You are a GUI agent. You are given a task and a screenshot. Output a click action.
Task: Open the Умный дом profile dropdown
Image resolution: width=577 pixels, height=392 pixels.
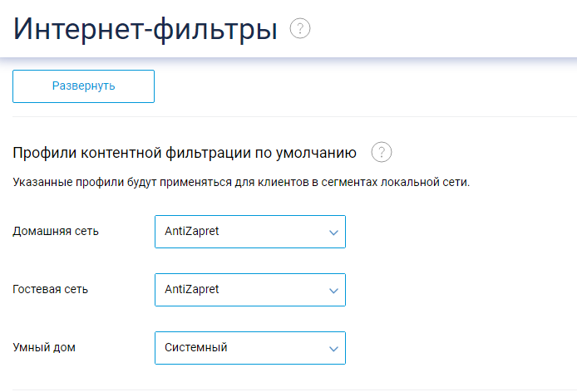tap(250, 348)
